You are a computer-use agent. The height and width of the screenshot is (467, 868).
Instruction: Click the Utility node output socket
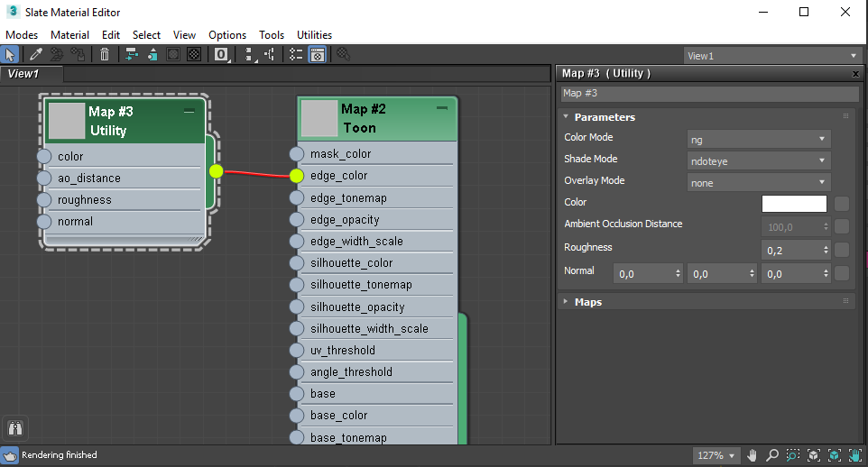[216, 171]
